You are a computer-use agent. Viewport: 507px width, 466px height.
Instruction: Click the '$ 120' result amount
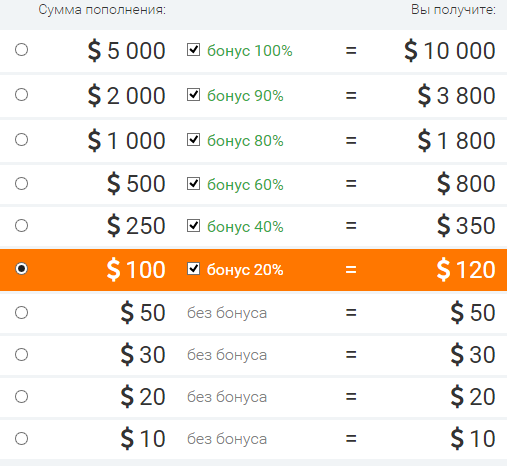466,269
